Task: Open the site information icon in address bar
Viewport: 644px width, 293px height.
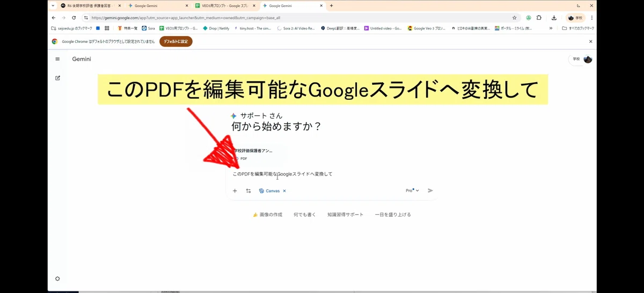Action: click(x=86, y=18)
